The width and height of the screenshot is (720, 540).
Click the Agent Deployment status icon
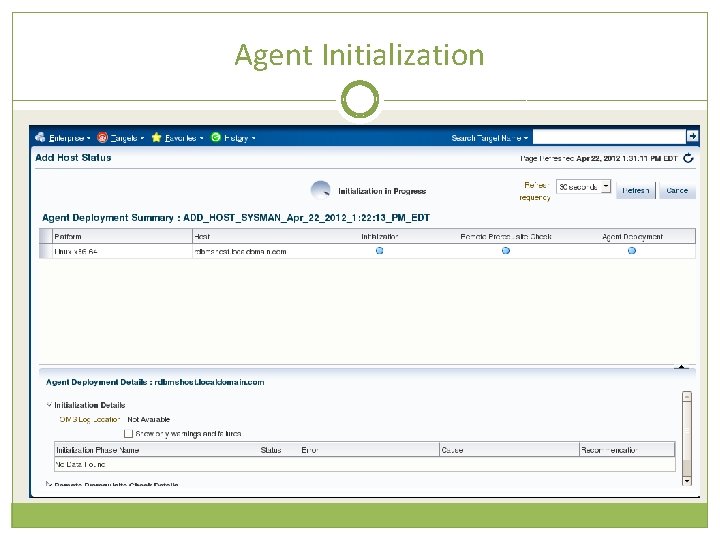click(632, 251)
